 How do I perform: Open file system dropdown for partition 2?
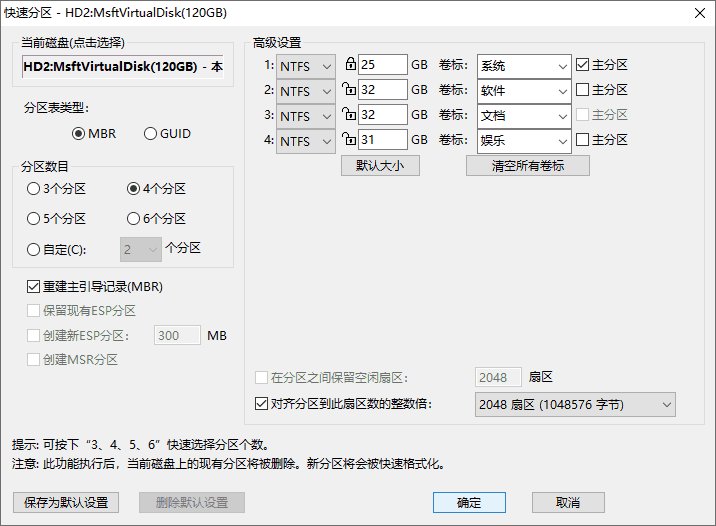(x=305, y=91)
